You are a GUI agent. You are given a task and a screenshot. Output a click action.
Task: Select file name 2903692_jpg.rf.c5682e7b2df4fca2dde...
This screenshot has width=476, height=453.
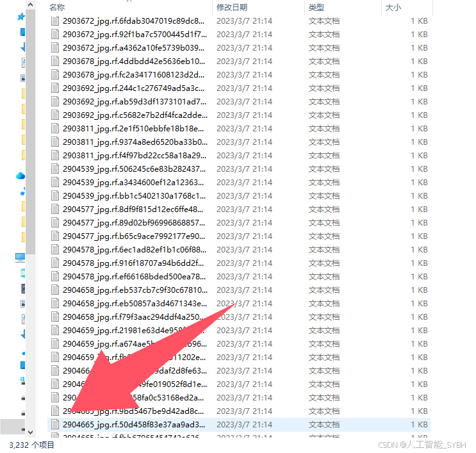(x=135, y=115)
